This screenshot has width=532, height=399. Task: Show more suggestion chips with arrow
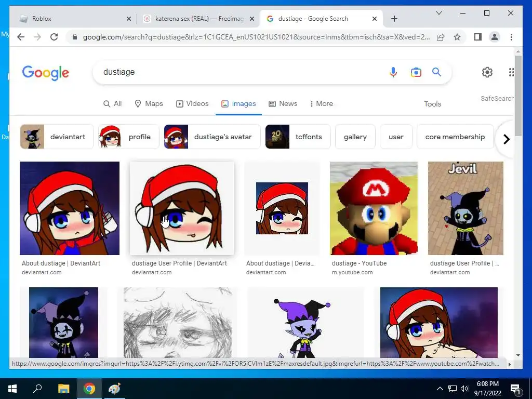[x=506, y=139]
